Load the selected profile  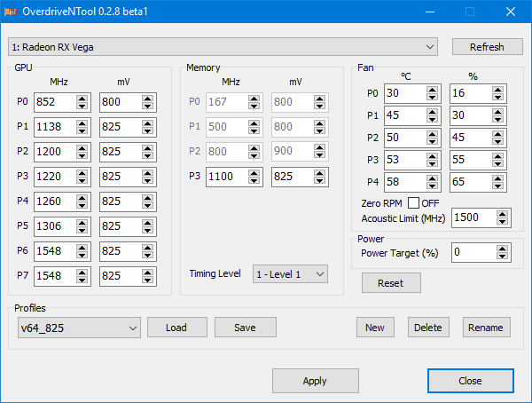pyautogui.click(x=177, y=328)
